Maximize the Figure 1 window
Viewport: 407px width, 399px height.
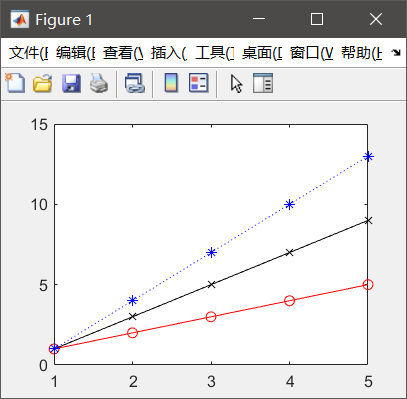pyautogui.click(x=317, y=19)
